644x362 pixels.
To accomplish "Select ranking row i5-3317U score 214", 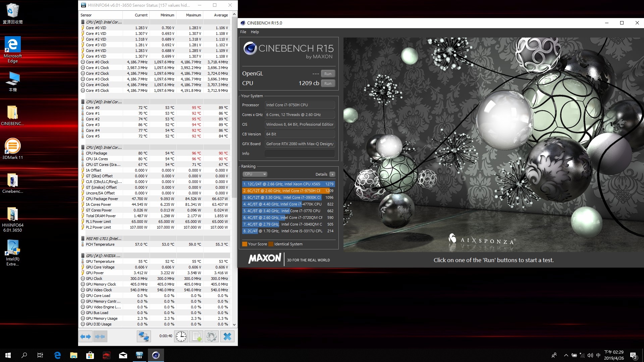I will (288, 231).
